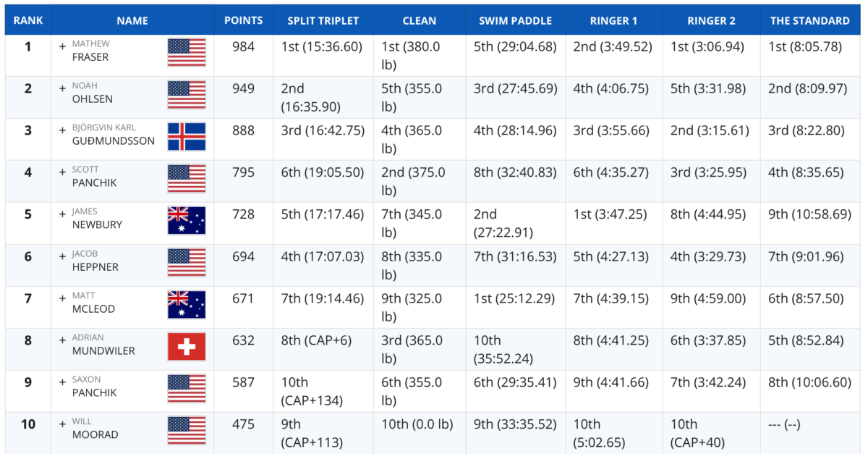
Task: Click Australian flag beside Matt McLeod
Action: (187, 305)
